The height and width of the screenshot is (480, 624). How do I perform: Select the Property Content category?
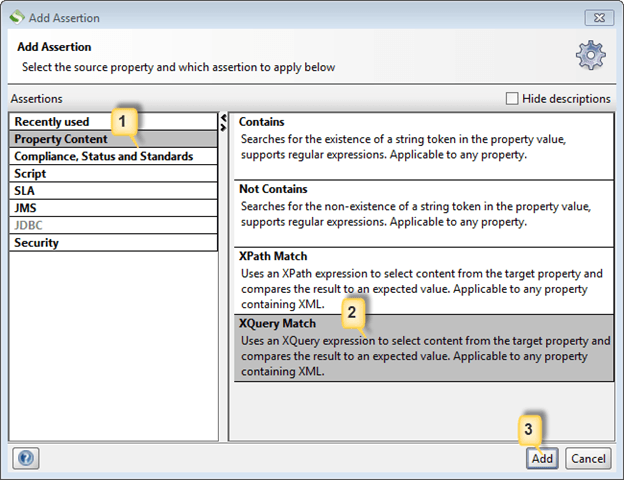pyautogui.click(x=61, y=139)
